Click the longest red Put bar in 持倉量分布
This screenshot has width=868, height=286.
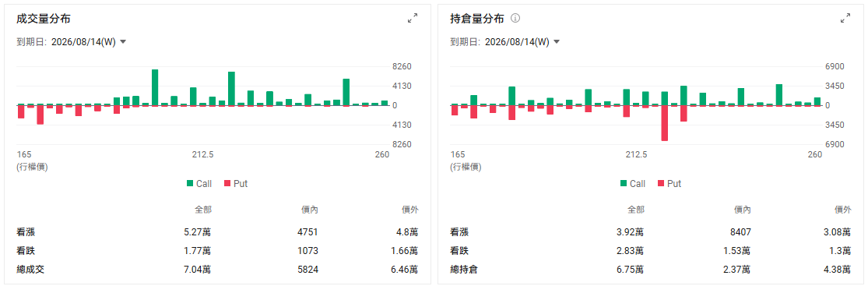(665, 123)
